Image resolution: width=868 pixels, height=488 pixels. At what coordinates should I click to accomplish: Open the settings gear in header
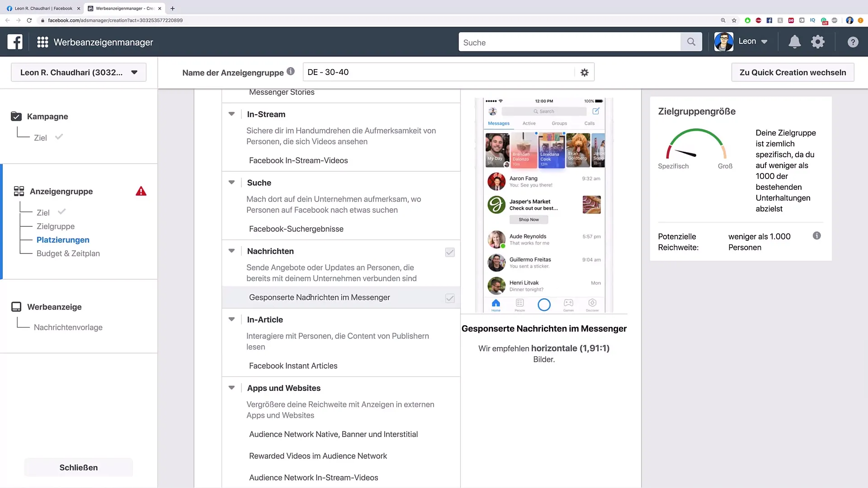(818, 42)
